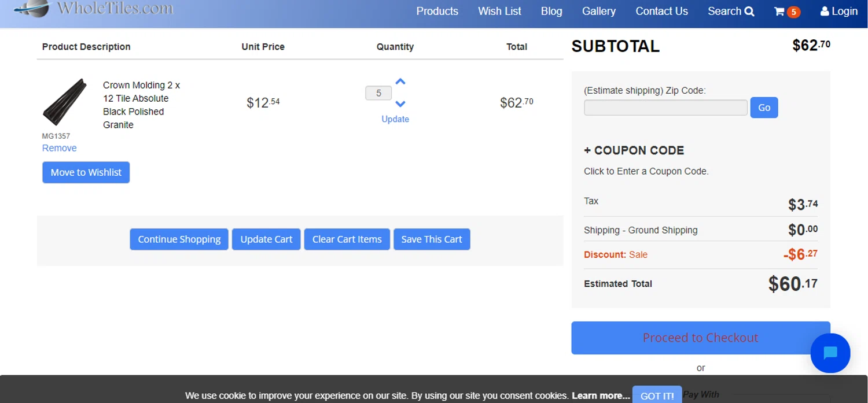Screen dimensions: 868x403
Task: Click Save This Cart button
Action: (x=432, y=239)
